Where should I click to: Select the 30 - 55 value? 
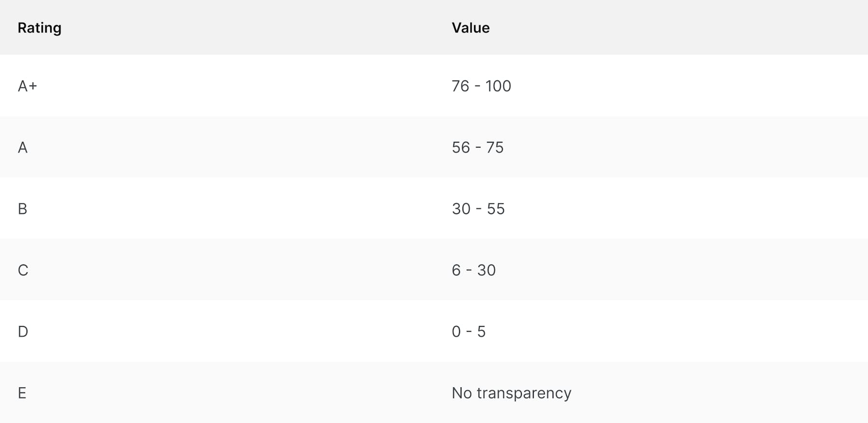pos(478,208)
